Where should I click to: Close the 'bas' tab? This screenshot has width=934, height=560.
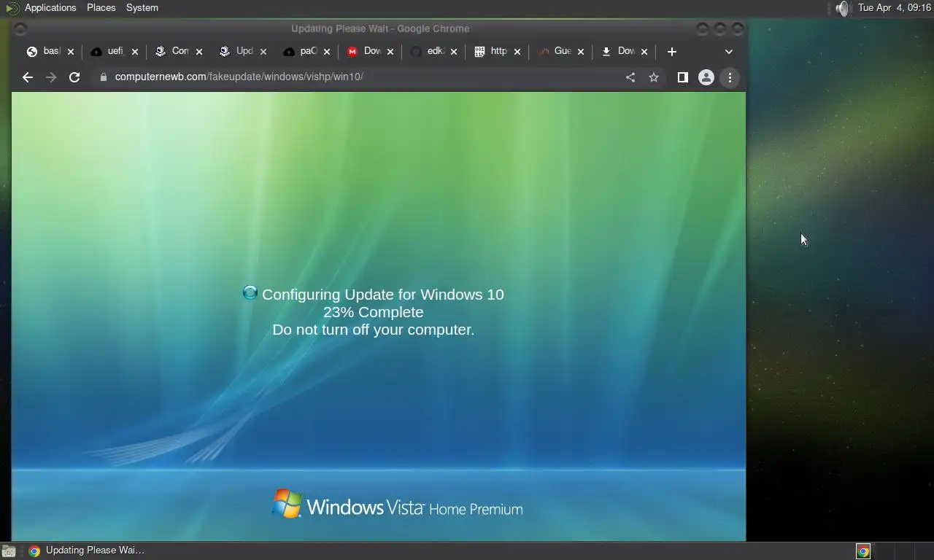(71, 52)
